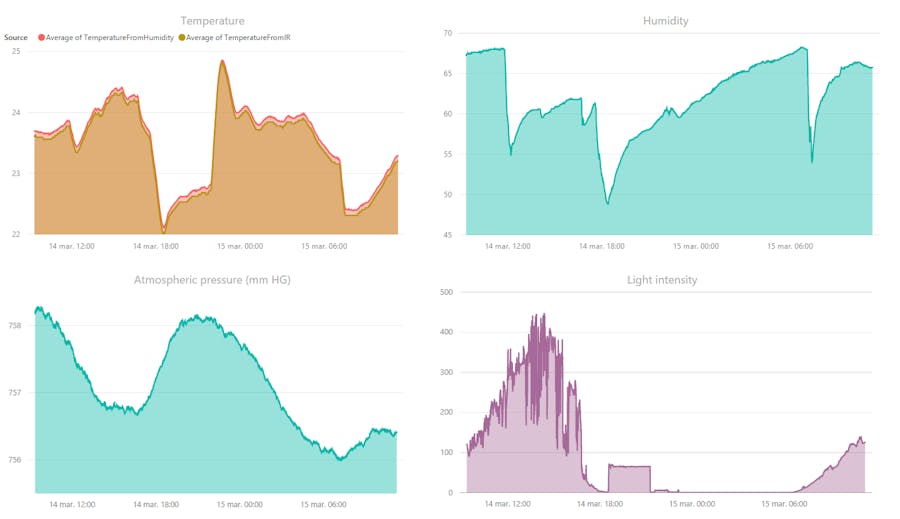Click the 757 value on pressure y-axis
The height and width of the screenshot is (519, 900).
click(16, 393)
